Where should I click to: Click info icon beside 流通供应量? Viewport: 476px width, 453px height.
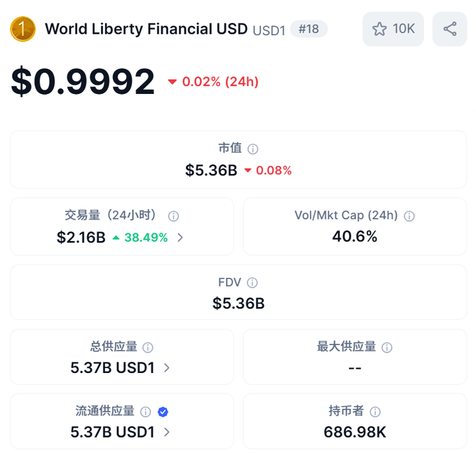coord(146,412)
